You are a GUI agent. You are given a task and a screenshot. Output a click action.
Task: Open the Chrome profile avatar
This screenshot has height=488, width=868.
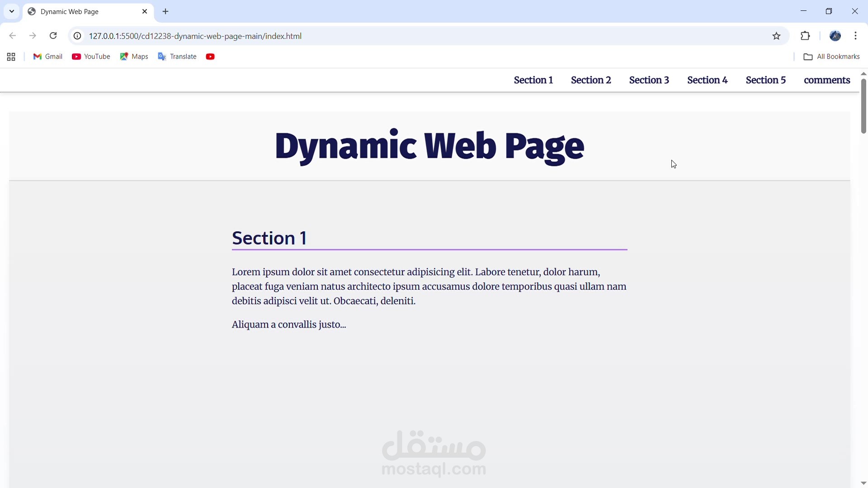pos(835,36)
